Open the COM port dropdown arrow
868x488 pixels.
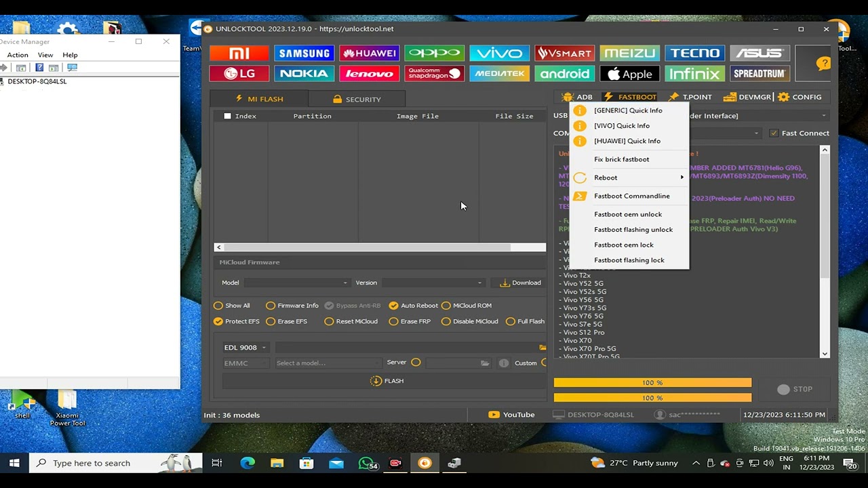[x=756, y=134]
